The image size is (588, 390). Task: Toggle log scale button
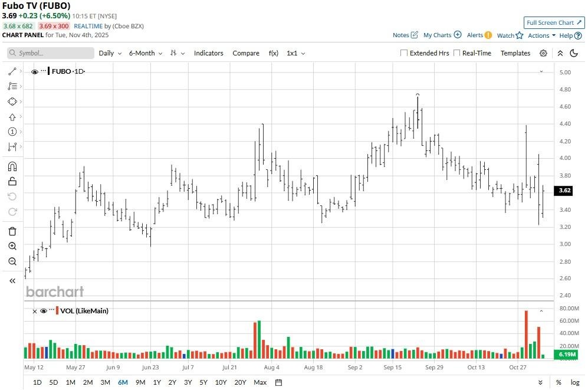[575, 382]
